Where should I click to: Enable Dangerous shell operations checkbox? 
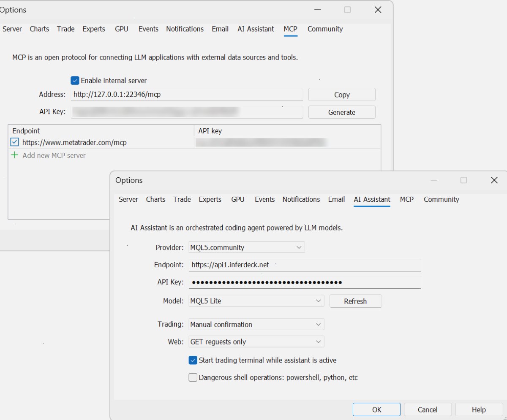click(x=193, y=377)
